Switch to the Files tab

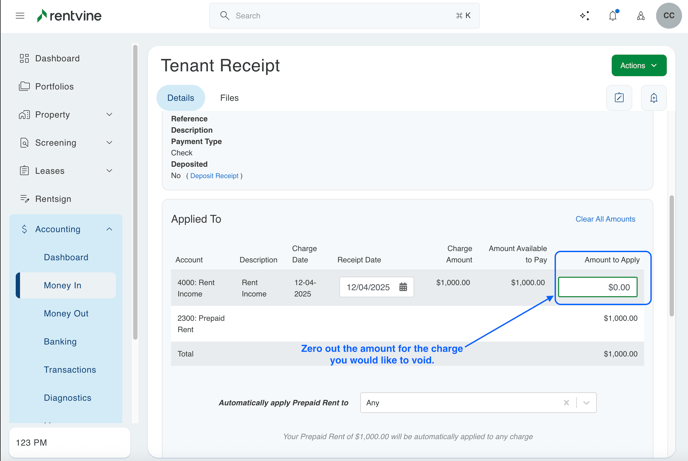[229, 98]
